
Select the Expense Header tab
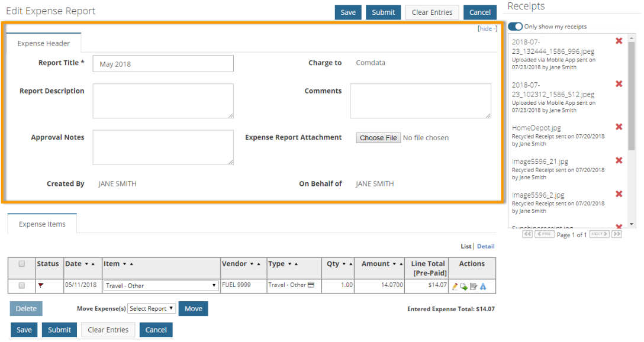(44, 43)
